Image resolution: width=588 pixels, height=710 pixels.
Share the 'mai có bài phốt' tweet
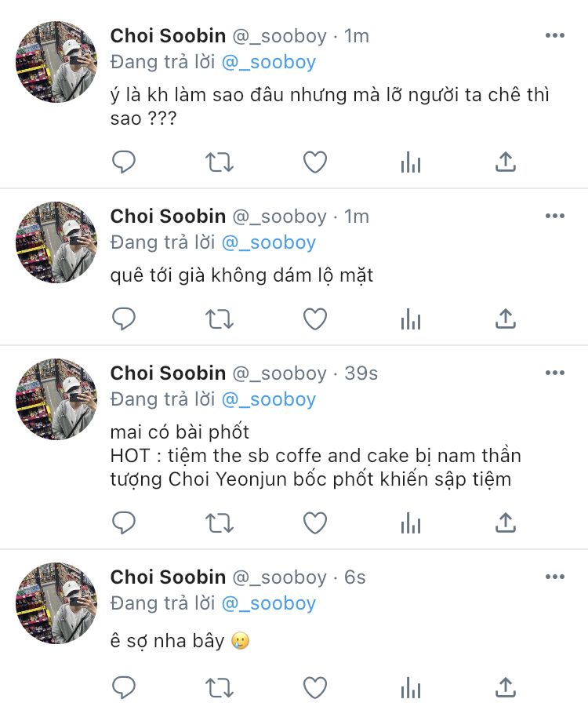(x=506, y=523)
